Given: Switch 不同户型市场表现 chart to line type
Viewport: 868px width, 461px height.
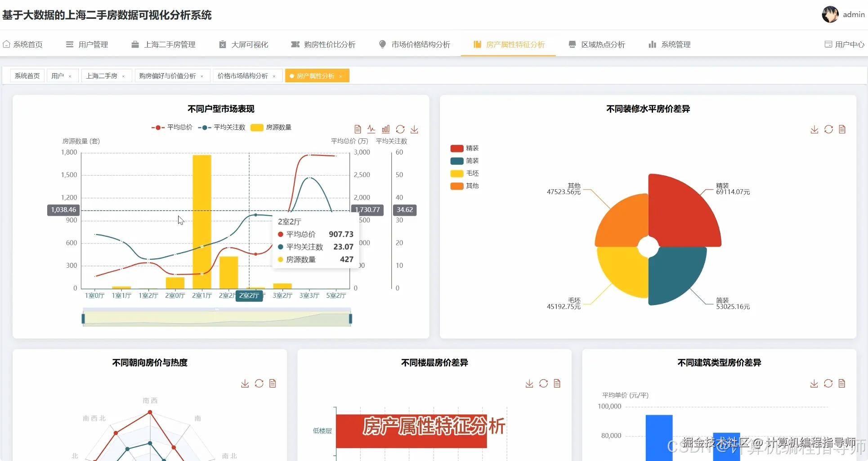Looking at the screenshot, I should 371,129.
